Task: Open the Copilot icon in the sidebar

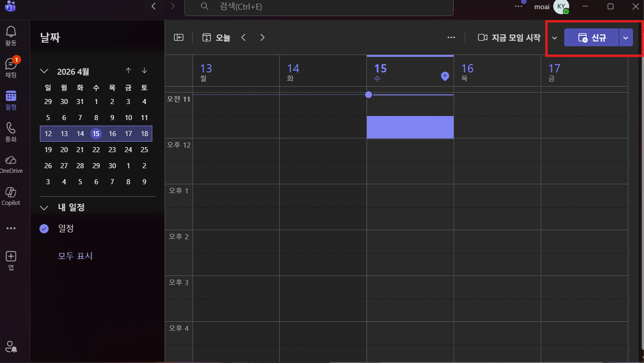Action: (x=11, y=192)
